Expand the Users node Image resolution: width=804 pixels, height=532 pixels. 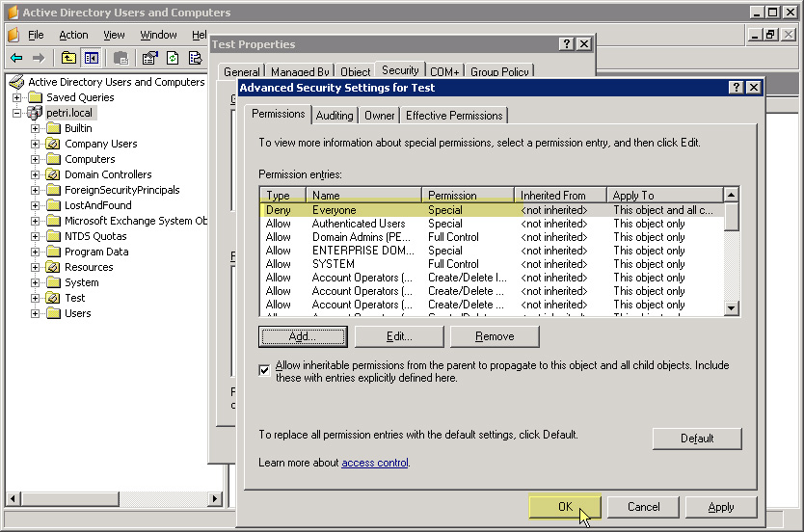pyautogui.click(x=35, y=313)
